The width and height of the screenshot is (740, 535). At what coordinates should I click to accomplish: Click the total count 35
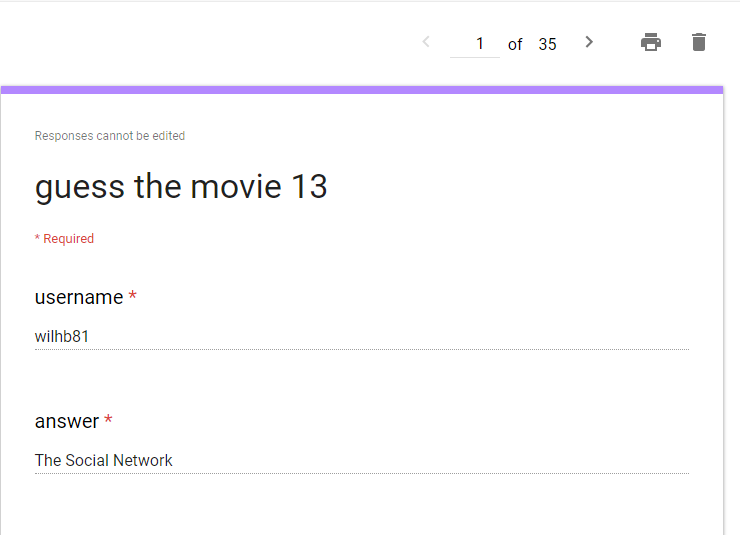(x=547, y=44)
